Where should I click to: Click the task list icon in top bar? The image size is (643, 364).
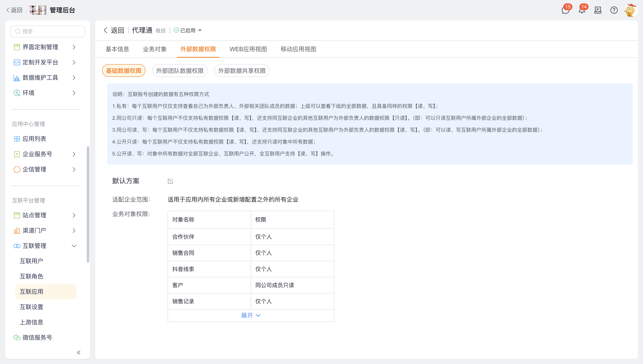pyautogui.click(x=598, y=10)
